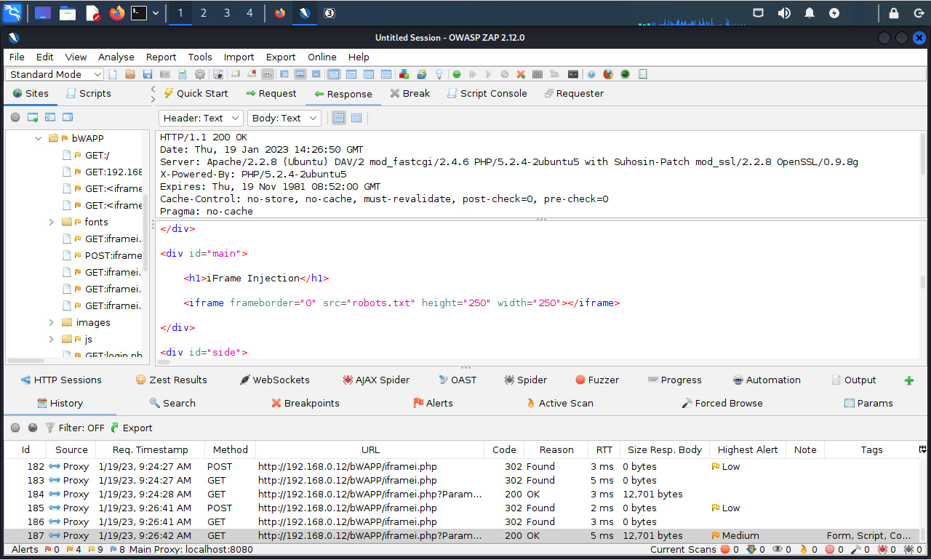931x560 pixels.
Task: Click the light bulb icon in toolbar
Action: pos(439,74)
